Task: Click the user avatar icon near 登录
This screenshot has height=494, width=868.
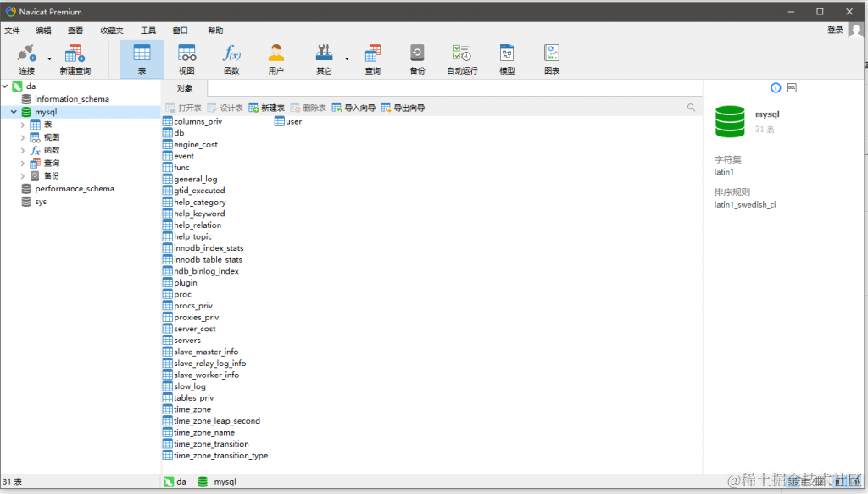Action: (855, 31)
